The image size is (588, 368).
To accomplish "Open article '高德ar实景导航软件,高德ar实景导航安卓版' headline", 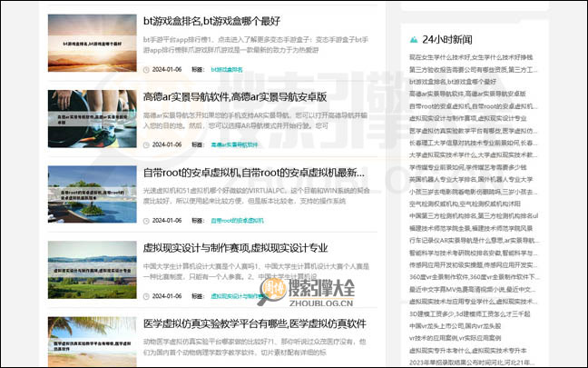I will click(235, 97).
